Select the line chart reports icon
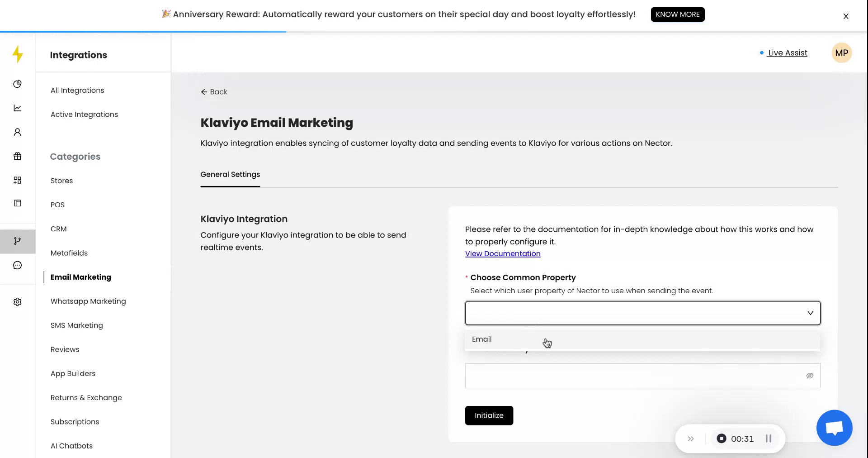 point(17,108)
